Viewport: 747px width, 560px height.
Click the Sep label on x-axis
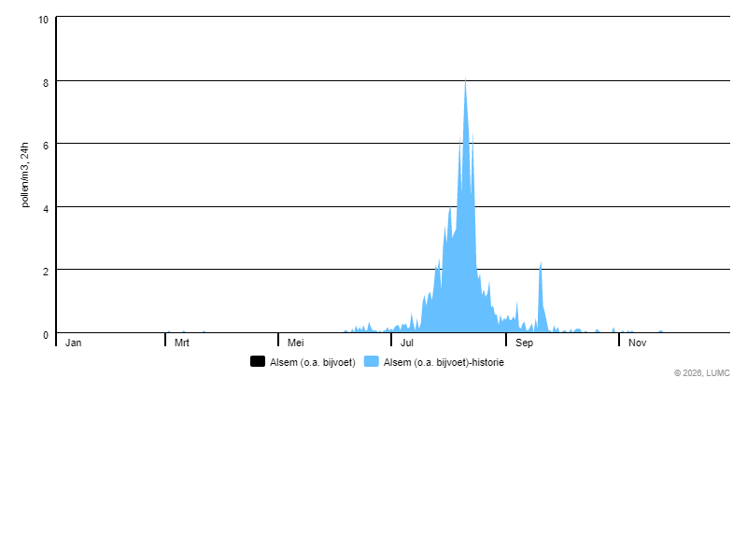pyautogui.click(x=524, y=343)
